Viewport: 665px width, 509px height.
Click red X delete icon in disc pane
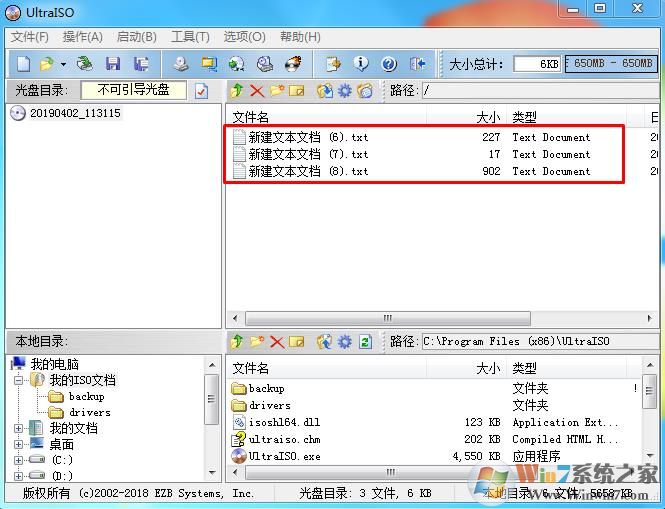click(257, 91)
